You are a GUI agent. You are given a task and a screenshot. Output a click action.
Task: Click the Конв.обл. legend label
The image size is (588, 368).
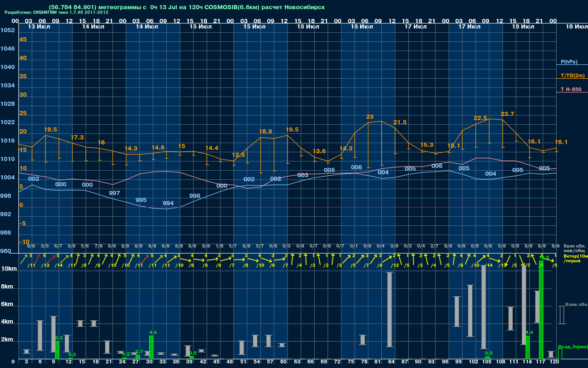[x=577, y=305]
